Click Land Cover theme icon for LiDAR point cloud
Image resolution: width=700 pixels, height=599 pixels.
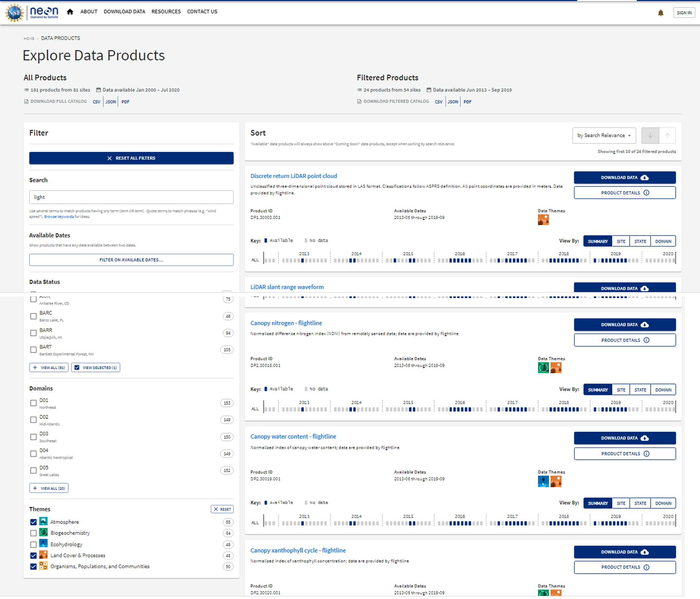543,220
